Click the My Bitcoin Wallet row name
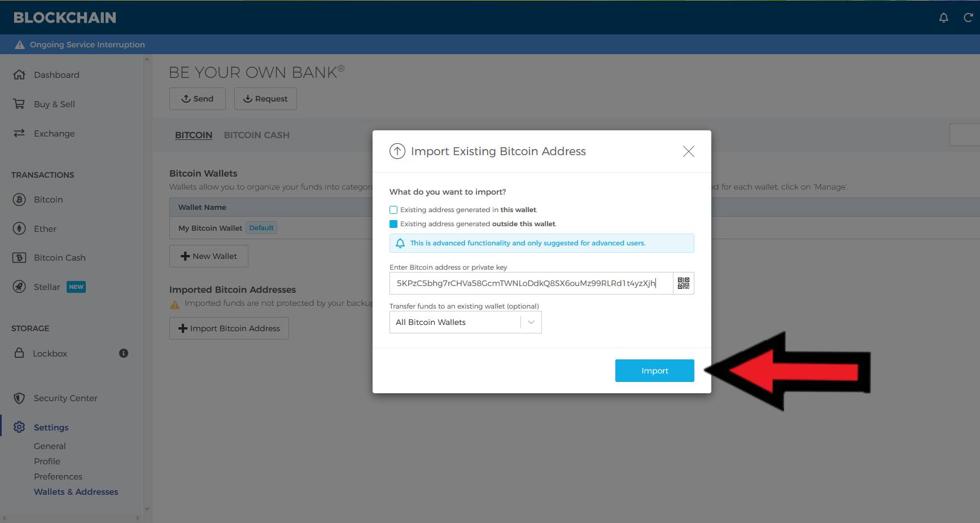Screen dimensions: 980x523 (210, 228)
